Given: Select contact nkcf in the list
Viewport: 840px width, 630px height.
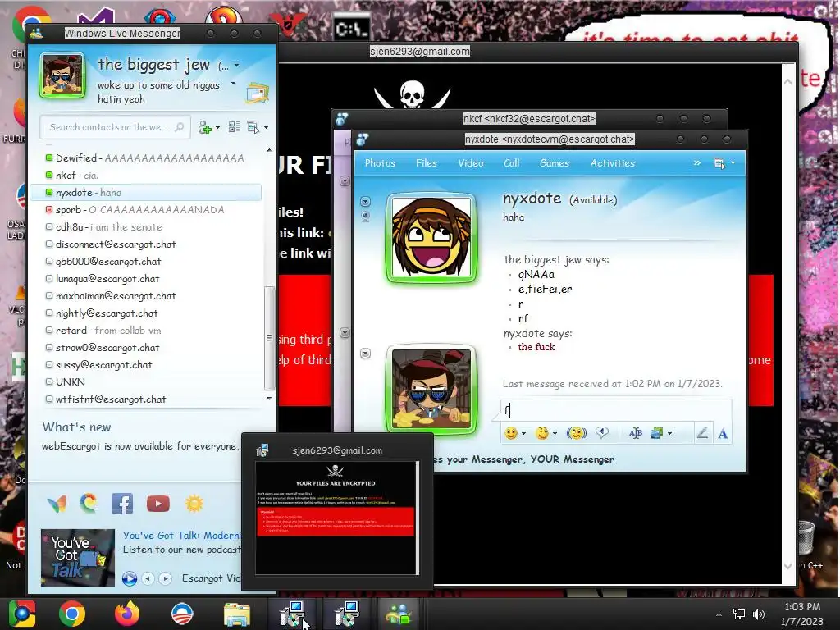Looking at the screenshot, I should 145,176.
